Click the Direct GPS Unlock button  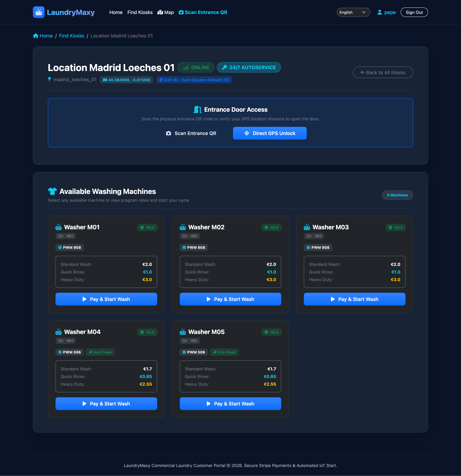[270, 133]
